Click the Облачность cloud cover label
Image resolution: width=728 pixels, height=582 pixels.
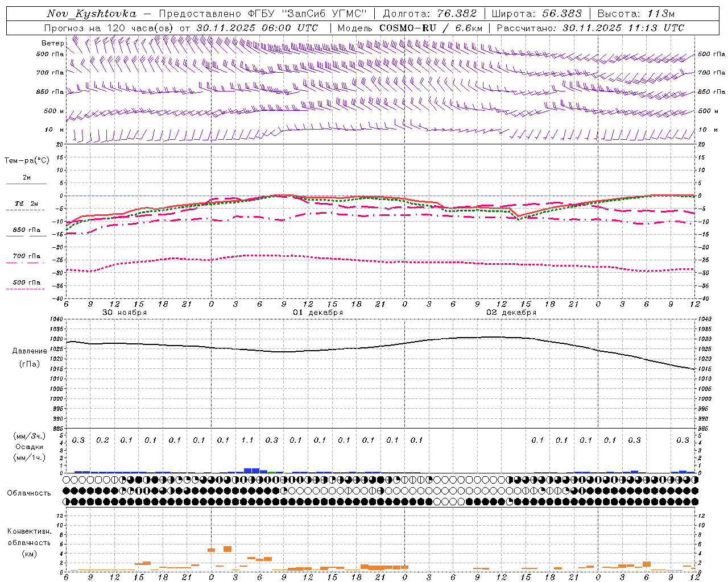point(29,493)
